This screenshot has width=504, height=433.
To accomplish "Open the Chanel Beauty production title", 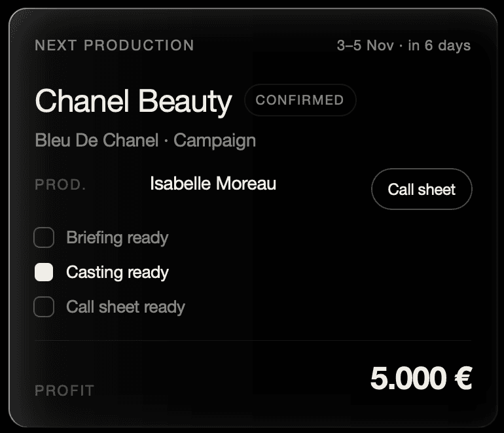I will point(134,101).
